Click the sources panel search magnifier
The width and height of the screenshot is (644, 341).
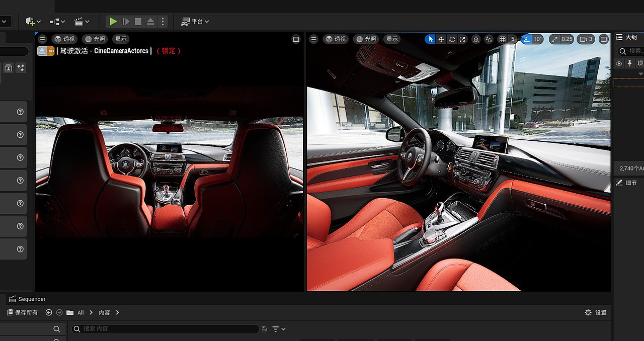coord(57,329)
